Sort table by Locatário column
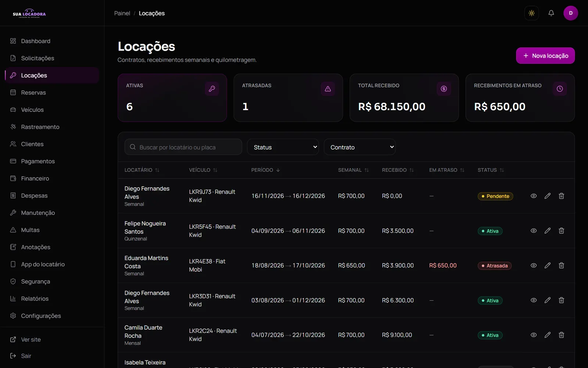Image resolution: width=588 pixels, height=368 pixels. pos(142,170)
